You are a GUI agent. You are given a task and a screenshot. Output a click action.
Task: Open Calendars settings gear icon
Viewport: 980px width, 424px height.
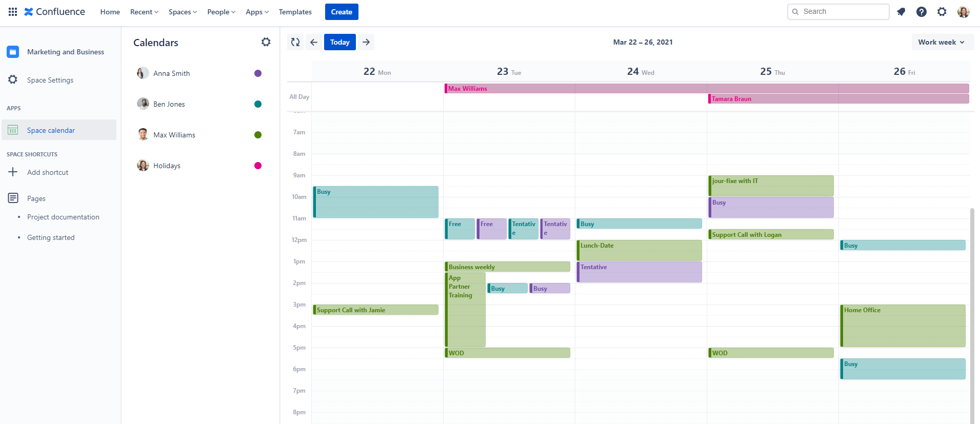[266, 42]
